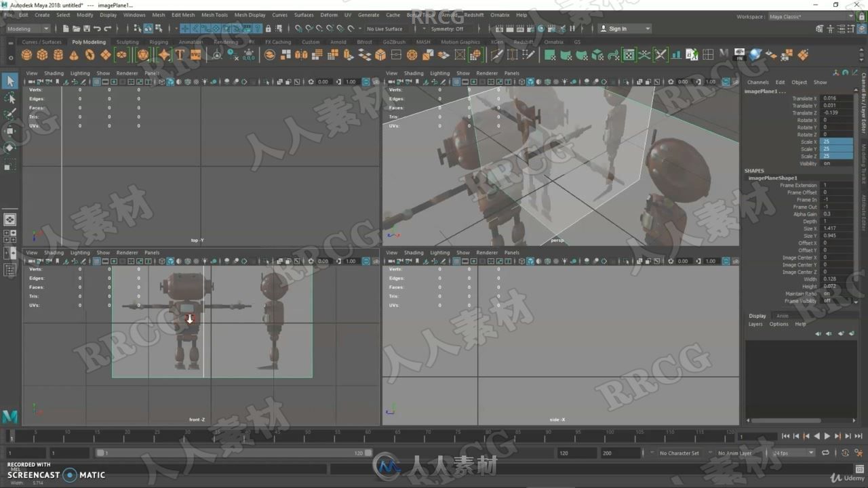Open Shading menu in top viewport
Image resolution: width=868 pixels, height=488 pixels.
(54, 73)
